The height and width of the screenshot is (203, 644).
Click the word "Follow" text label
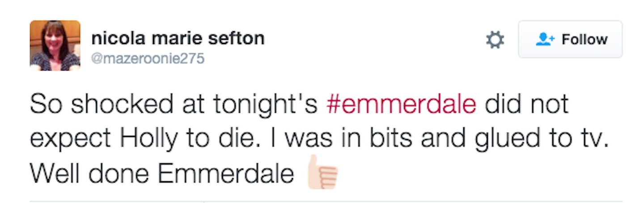tap(585, 40)
